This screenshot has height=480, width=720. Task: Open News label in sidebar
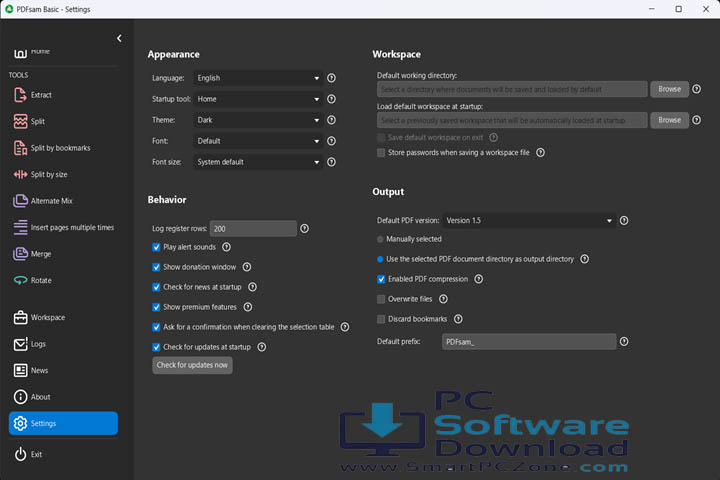(39, 370)
